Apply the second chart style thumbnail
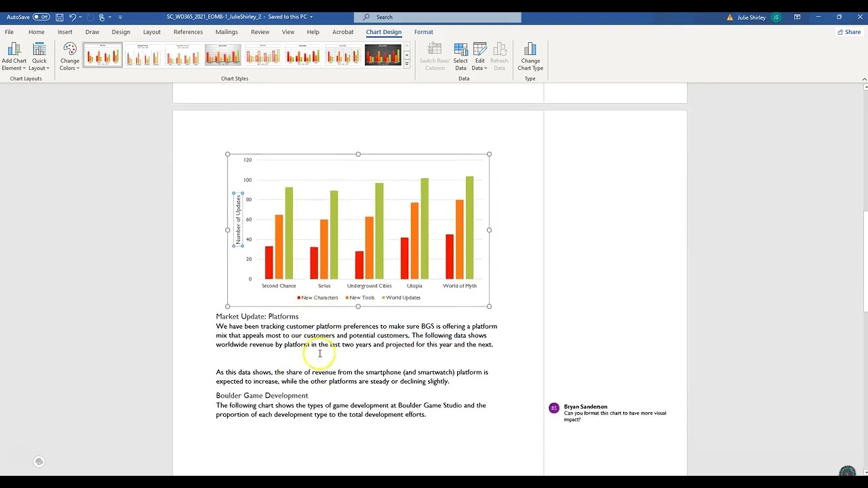 coord(143,55)
